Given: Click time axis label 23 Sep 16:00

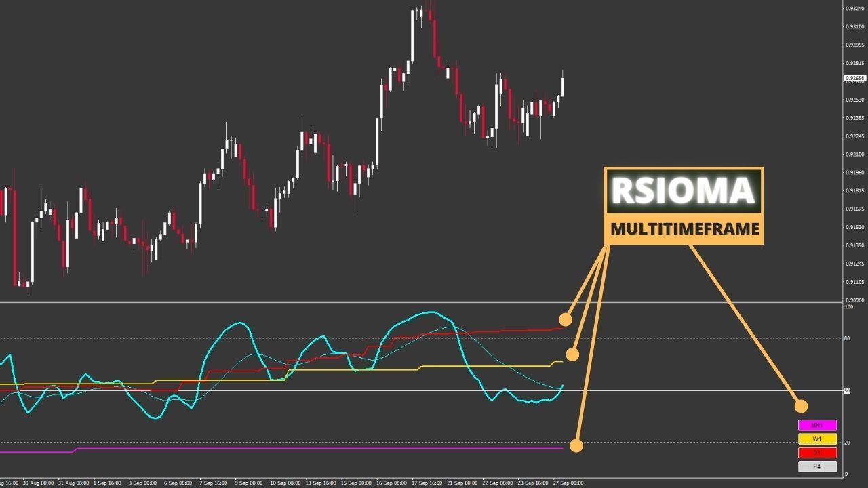Looking at the screenshot, I should pyautogui.click(x=533, y=483).
